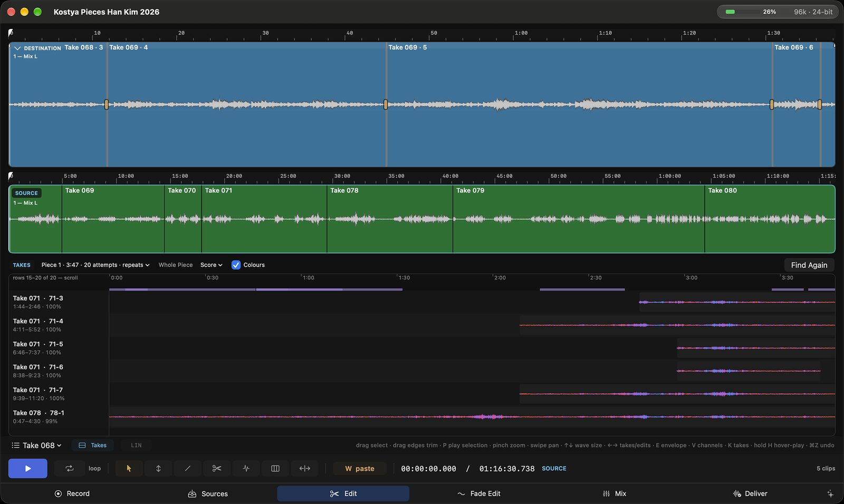Toggle the Takes view button
This screenshot has height=504, width=844.
pyautogui.click(x=93, y=445)
